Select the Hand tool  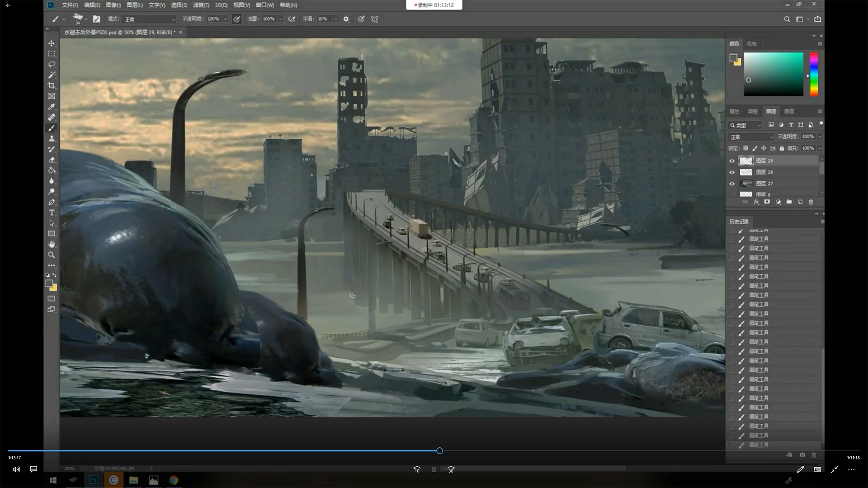click(52, 244)
